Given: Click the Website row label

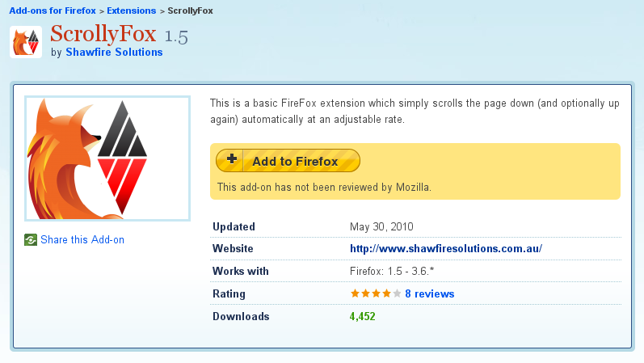Looking at the screenshot, I should (x=233, y=249).
